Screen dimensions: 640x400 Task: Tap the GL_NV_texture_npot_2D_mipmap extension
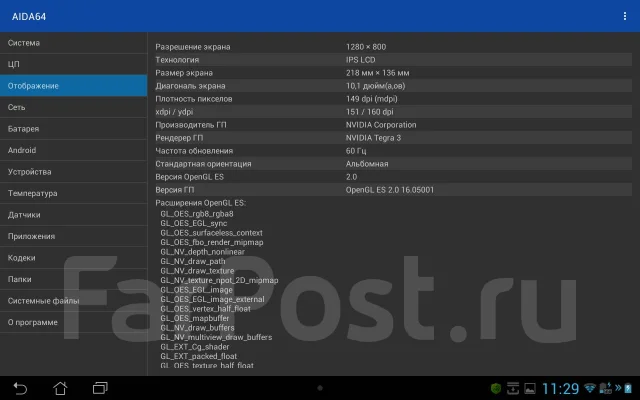click(x=219, y=280)
